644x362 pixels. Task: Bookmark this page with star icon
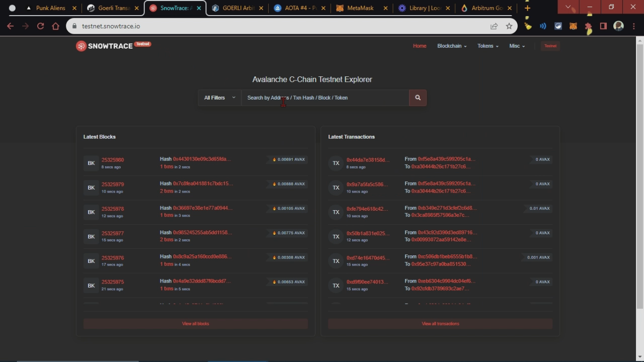pos(509,26)
